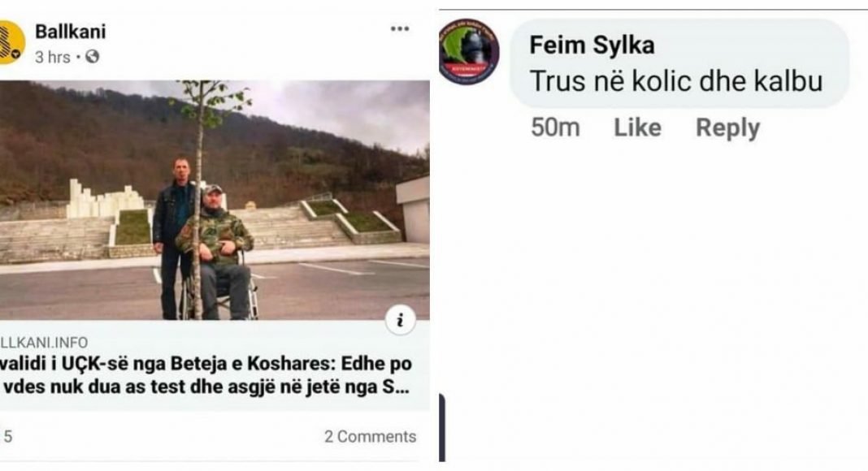Select the comment text "Trus në kolic dhe kalbu"

[x=676, y=81]
